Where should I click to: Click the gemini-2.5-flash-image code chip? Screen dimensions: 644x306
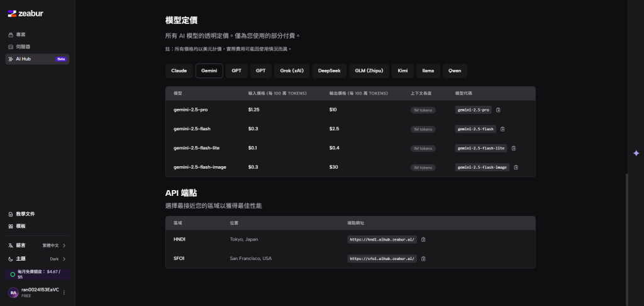point(482,167)
